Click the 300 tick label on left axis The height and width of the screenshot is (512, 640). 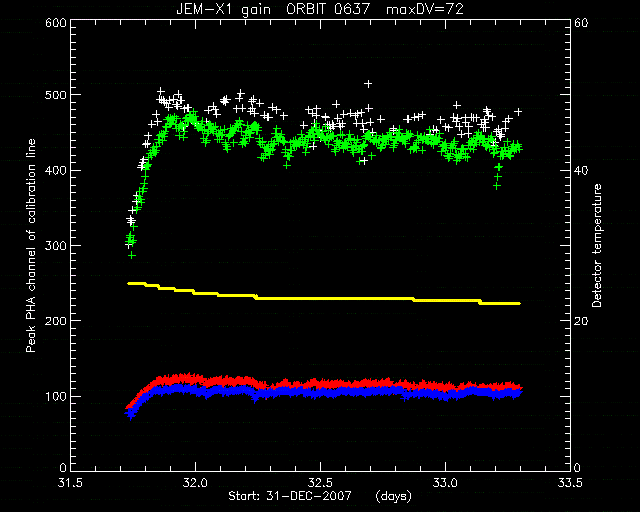(56, 245)
